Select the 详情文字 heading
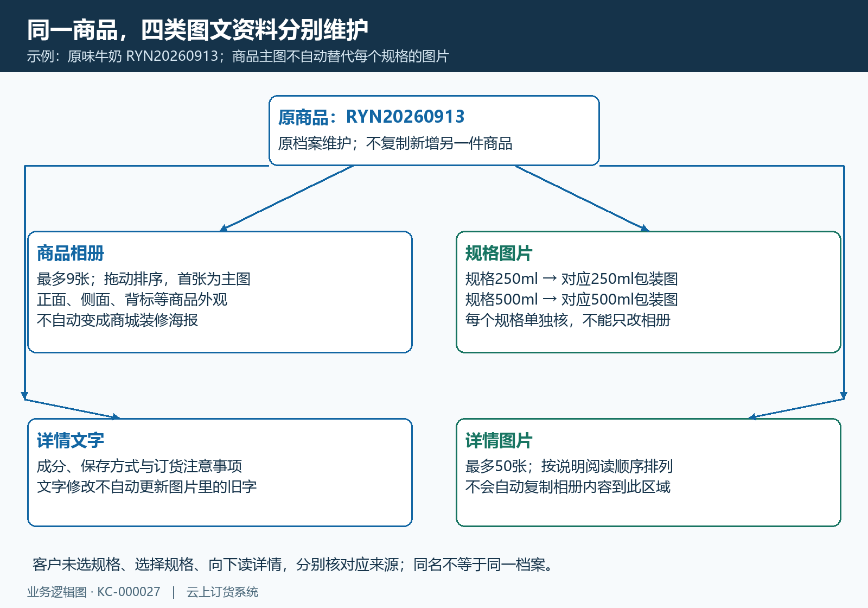This screenshot has height=608, width=868. (71, 440)
